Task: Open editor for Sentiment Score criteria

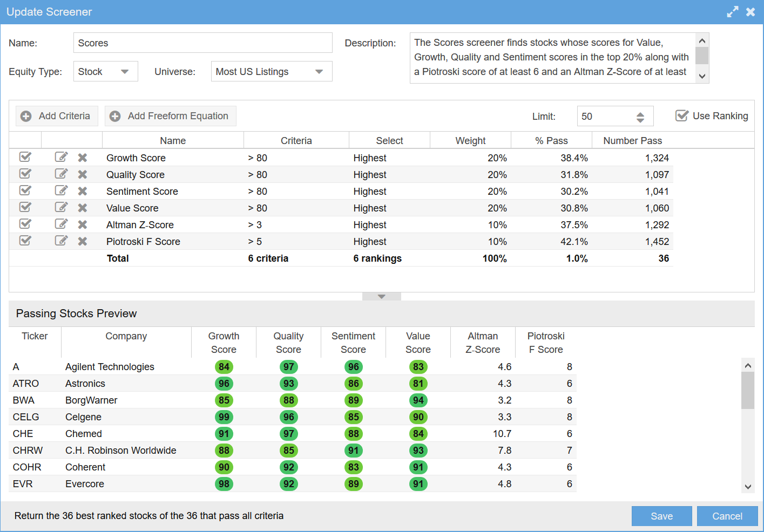Action: 61,190
